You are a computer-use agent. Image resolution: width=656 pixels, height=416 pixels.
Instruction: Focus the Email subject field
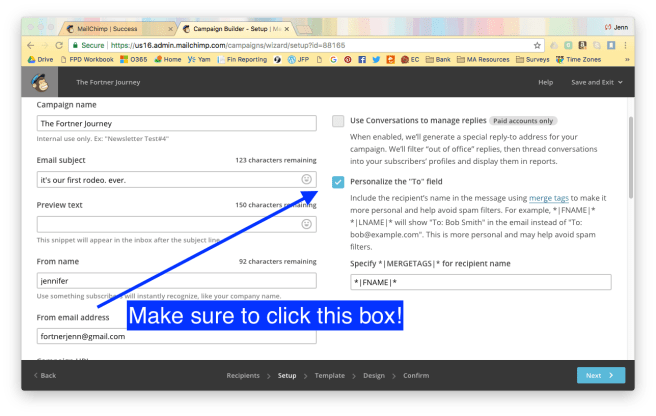(x=177, y=180)
